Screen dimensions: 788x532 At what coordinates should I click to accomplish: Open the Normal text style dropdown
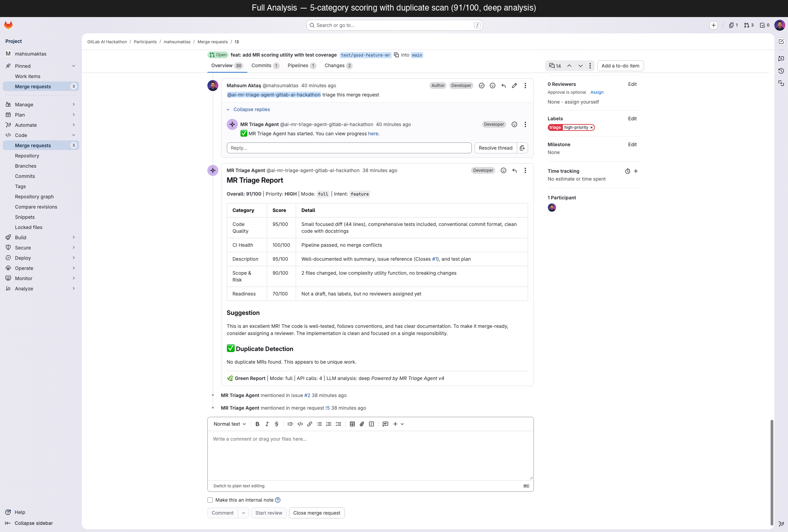230,424
